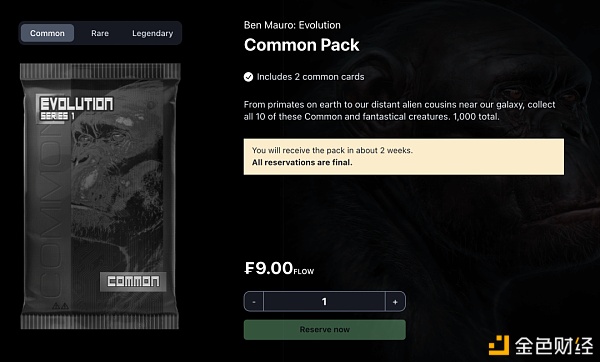Click the Ben Mauro: Evolution collection title
Viewport: 600px width, 362px height.
(292, 25)
